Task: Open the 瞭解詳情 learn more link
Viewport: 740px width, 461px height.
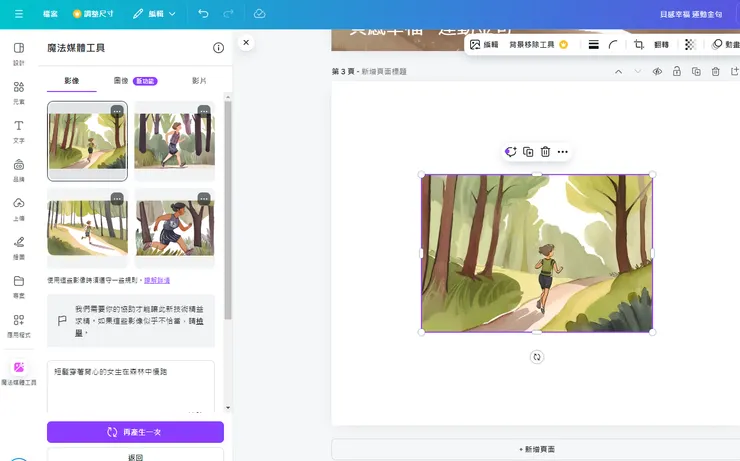Action: (x=157, y=280)
